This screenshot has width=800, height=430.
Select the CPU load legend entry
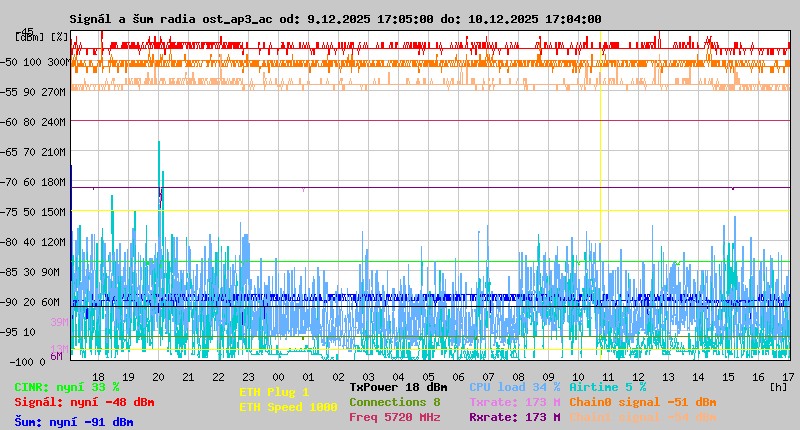tap(514, 387)
